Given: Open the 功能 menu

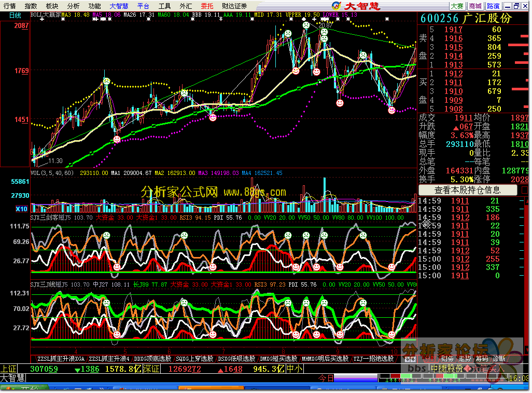Looking at the screenshot, I should 94,6.
